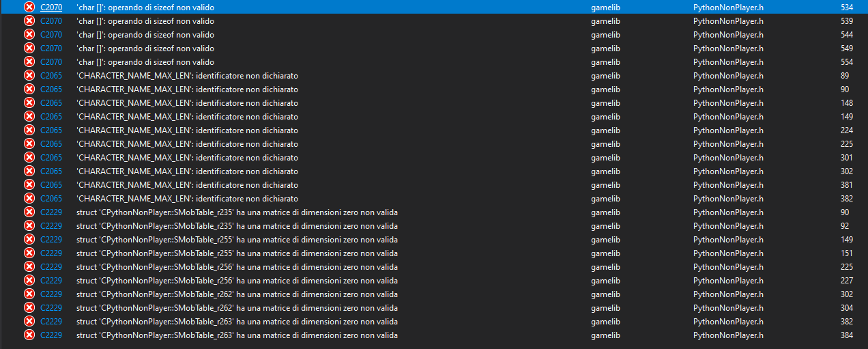Click the PythonNonPlayer.h file cell on the C2065 line 382 row
The height and width of the screenshot is (349, 868).
[x=728, y=198]
